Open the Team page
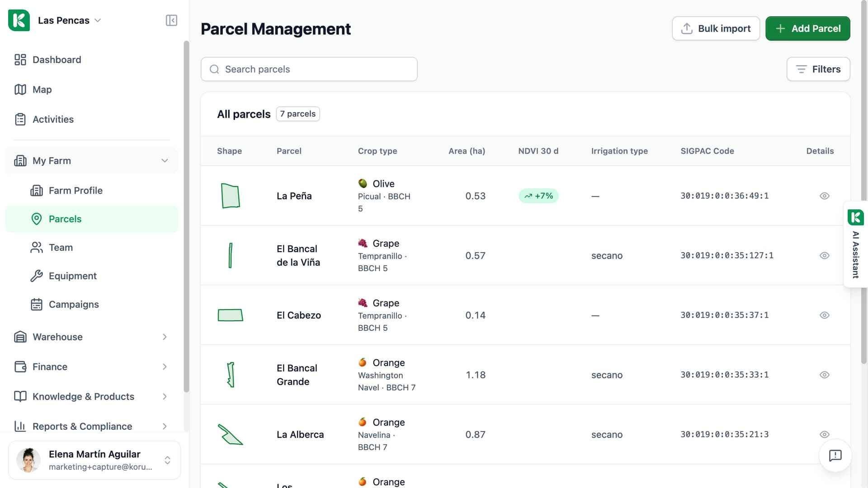This screenshot has height=488, width=868. 92,248
